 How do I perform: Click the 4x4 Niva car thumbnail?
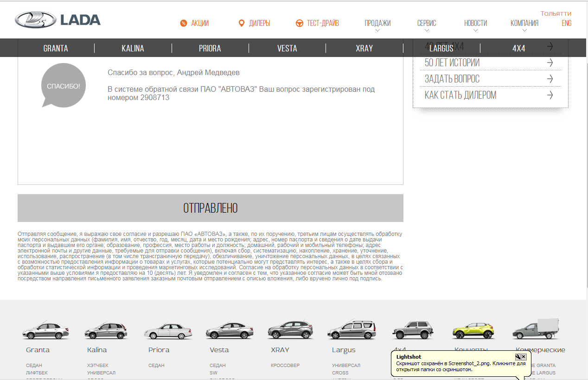[414, 330]
